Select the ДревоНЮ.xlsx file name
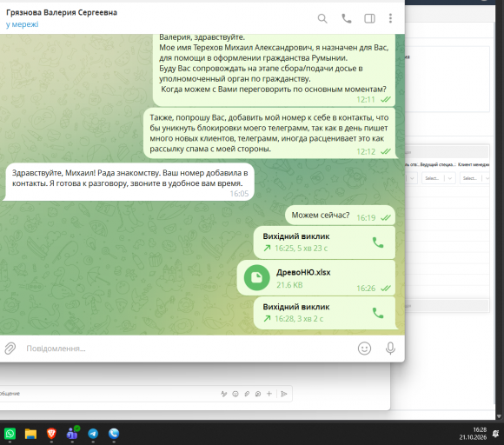Viewport: 504px width, 445px height. coord(303,272)
